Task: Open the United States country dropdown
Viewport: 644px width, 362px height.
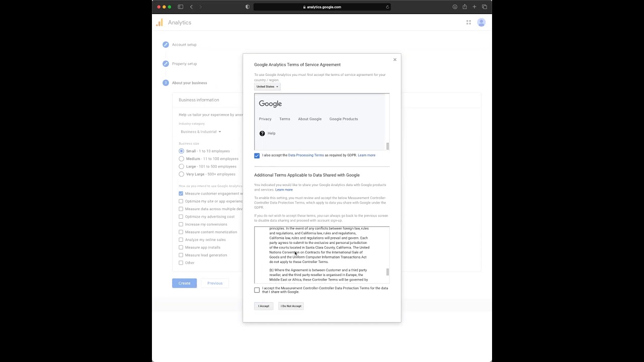Action: pyautogui.click(x=267, y=86)
